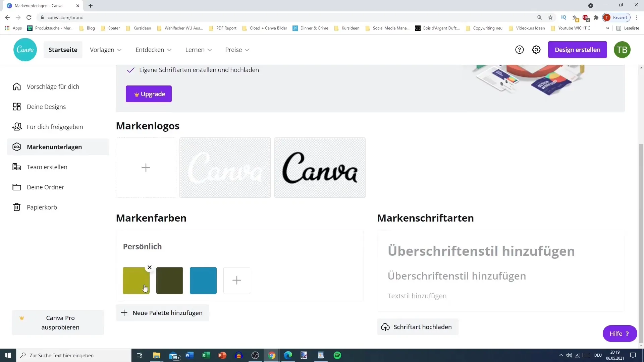The width and height of the screenshot is (644, 362).
Task: Click browser back arrow
Action: 7,17
